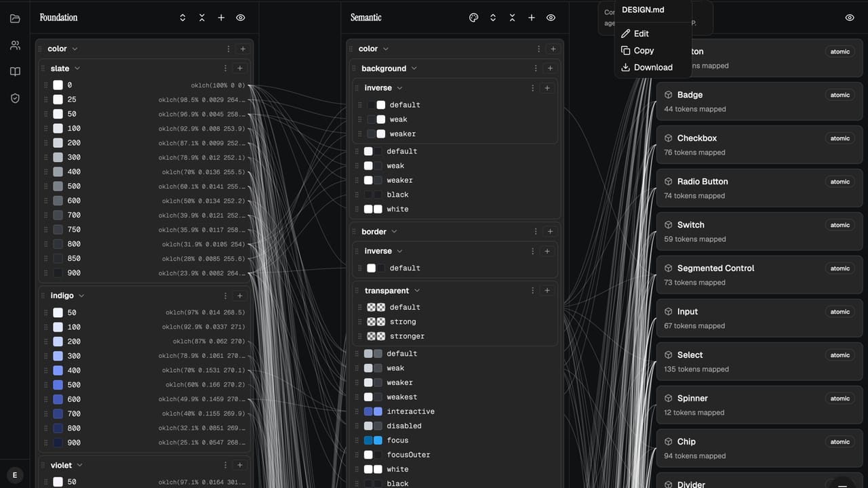Add token to Semantic background group

550,68
